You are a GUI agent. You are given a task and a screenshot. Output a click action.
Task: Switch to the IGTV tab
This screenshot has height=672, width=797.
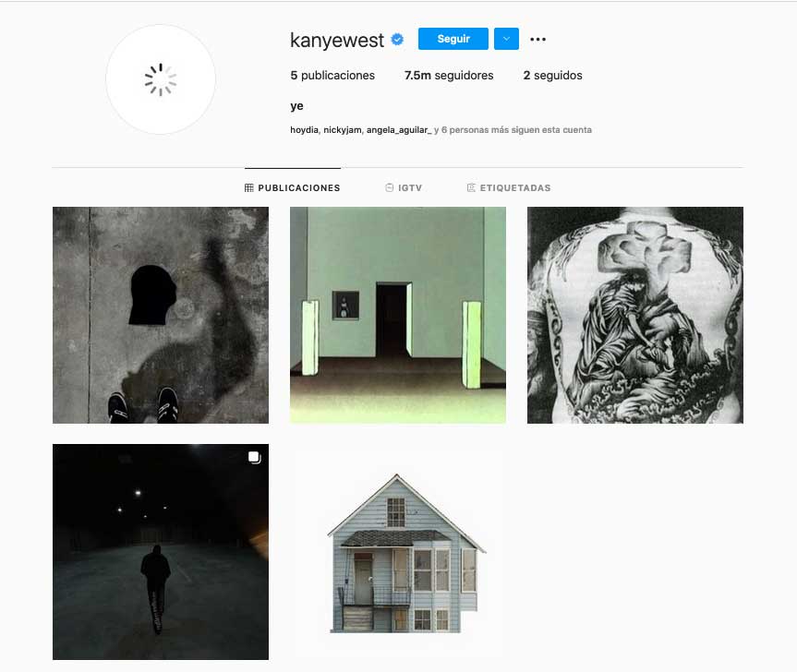coord(404,188)
